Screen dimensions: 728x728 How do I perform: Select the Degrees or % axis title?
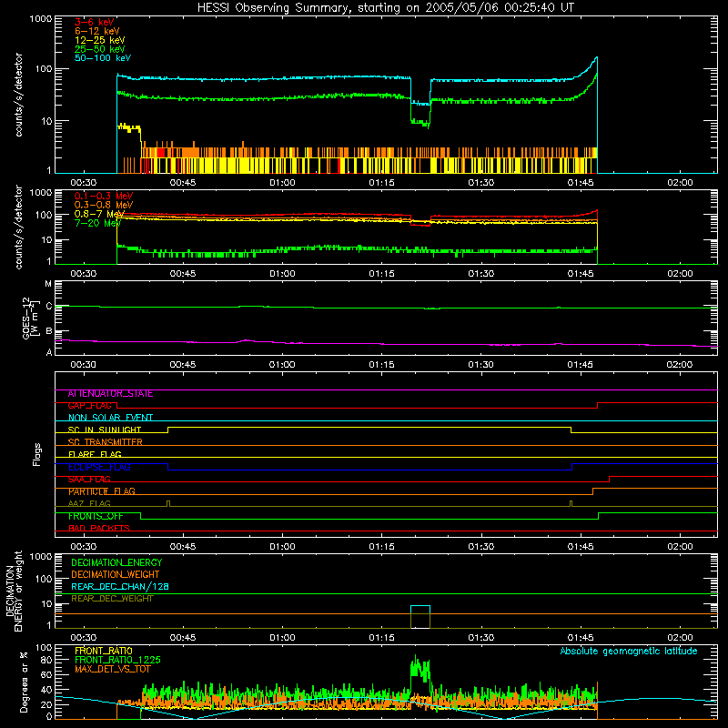(x=24, y=682)
